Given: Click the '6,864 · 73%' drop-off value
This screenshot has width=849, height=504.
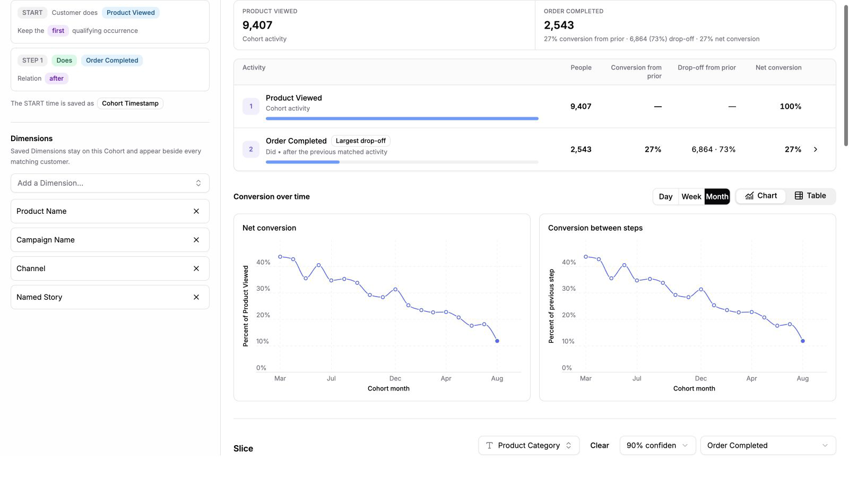Looking at the screenshot, I should point(714,150).
